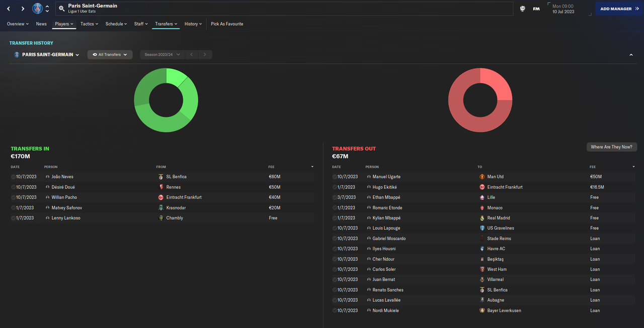
Task: Sort Transfers In by Fee arrow
Action: [312, 167]
